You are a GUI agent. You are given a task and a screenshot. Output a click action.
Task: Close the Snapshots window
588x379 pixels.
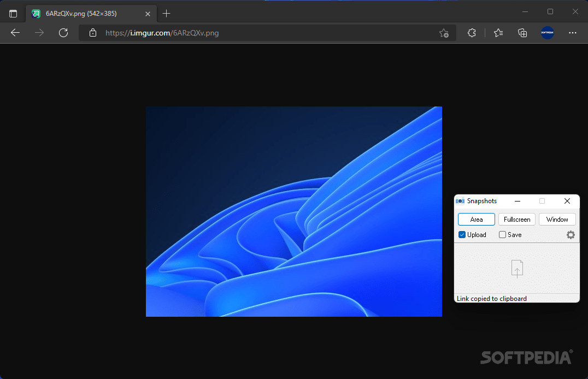567,202
